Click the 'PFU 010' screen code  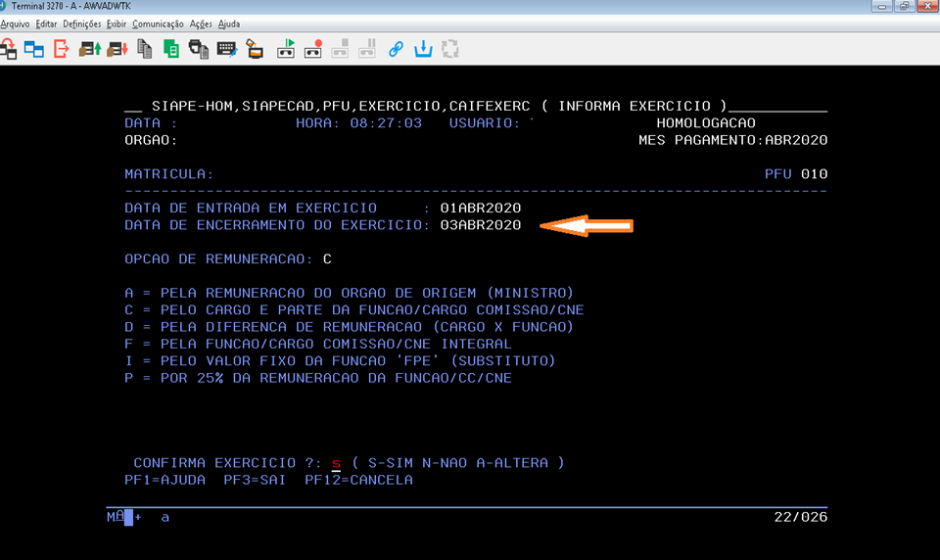coord(796,174)
